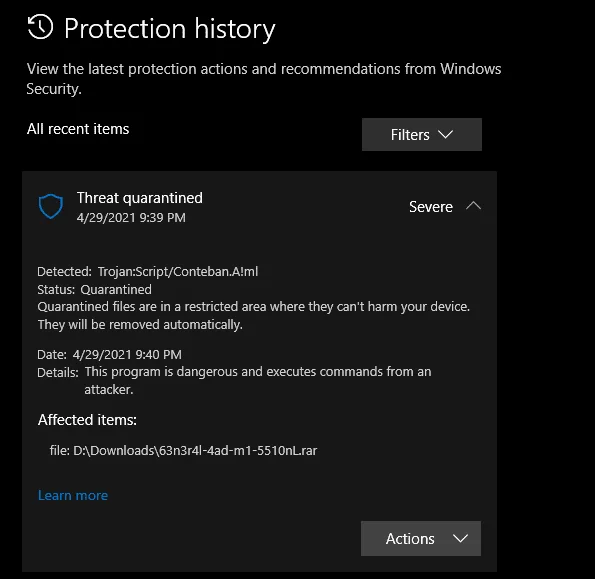Follow the Learn more link
Viewport: 595px width, 579px height.
coord(73,495)
